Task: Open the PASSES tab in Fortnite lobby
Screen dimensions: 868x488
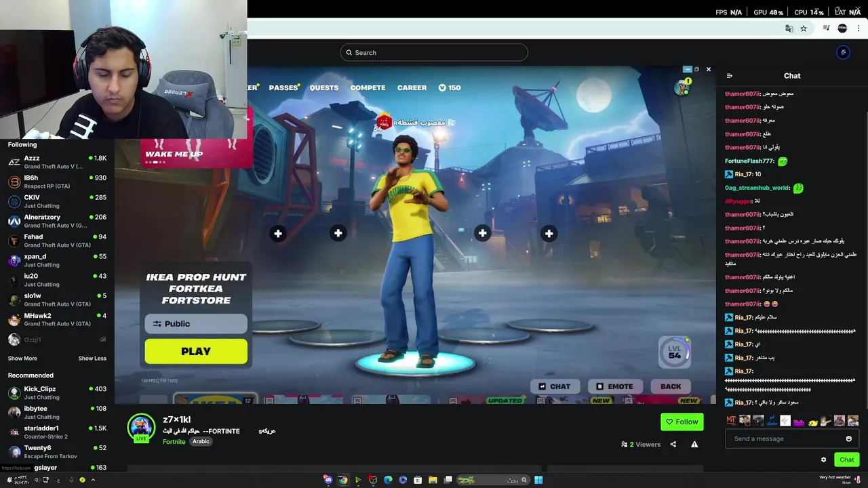Action: (x=283, y=87)
